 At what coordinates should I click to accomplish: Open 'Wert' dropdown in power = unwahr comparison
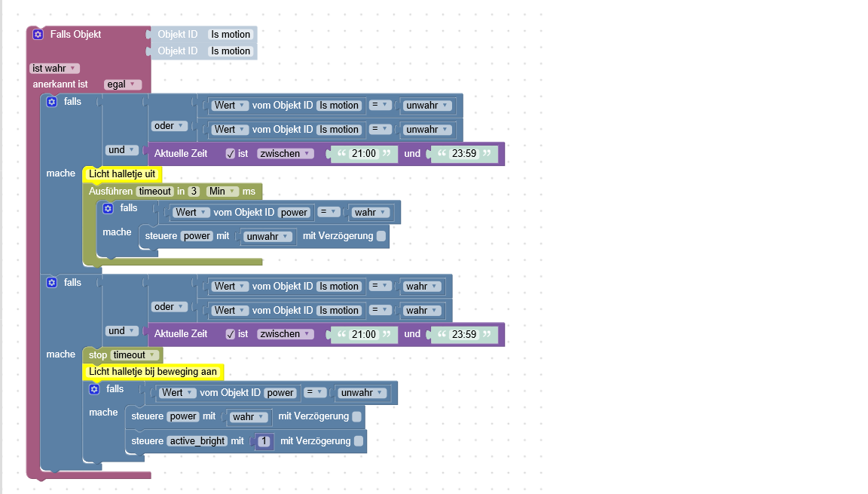(x=176, y=393)
